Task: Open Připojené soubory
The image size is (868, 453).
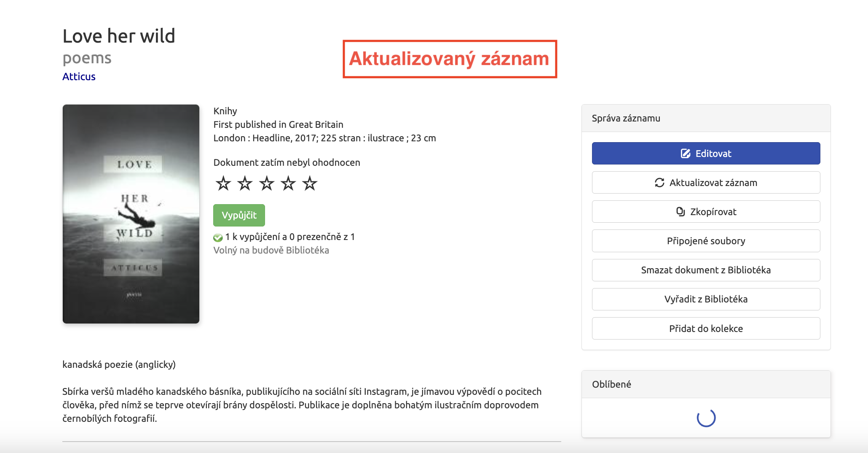Action: tap(706, 241)
